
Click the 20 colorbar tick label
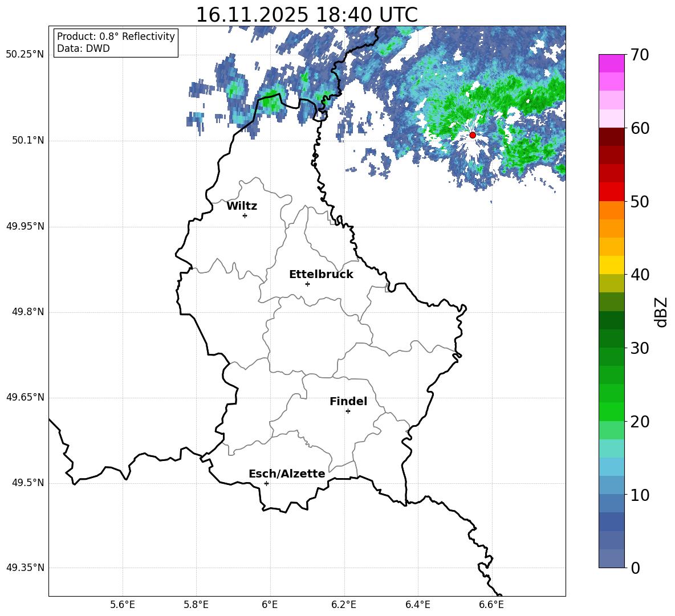tap(639, 422)
